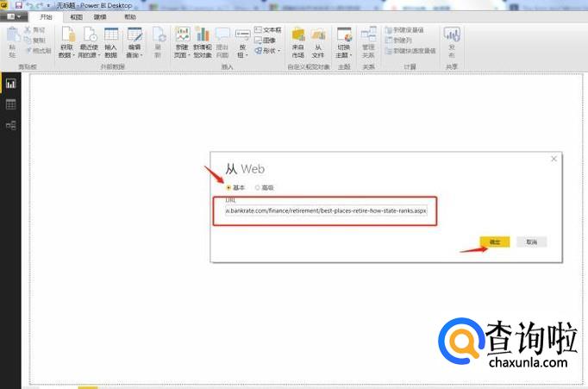Select the Basic (基本) radio button
This screenshot has width=588, height=389.
pyautogui.click(x=228, y=187)
